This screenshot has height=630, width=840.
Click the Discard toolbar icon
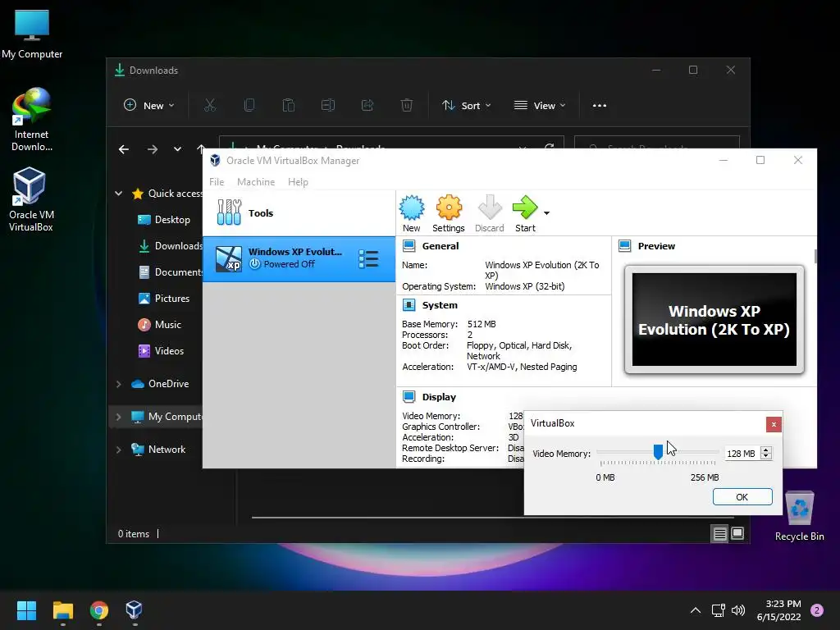[x=489, y=213]
